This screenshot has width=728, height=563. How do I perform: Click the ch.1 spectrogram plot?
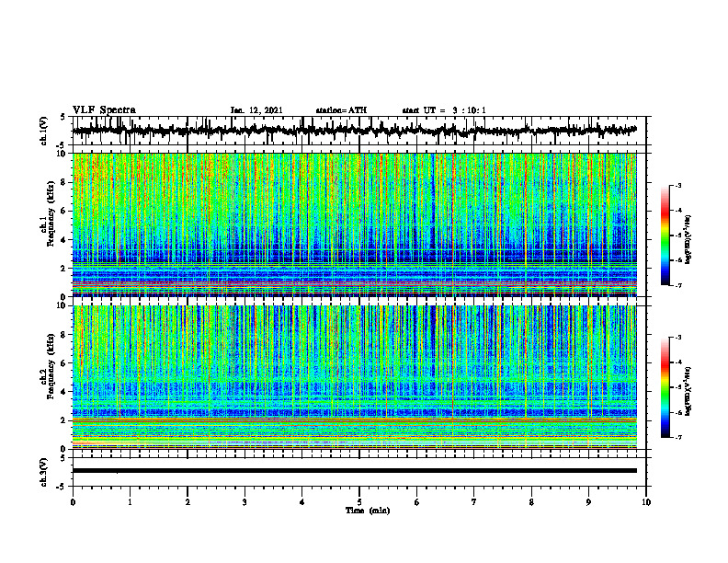[x=355, y=224]
